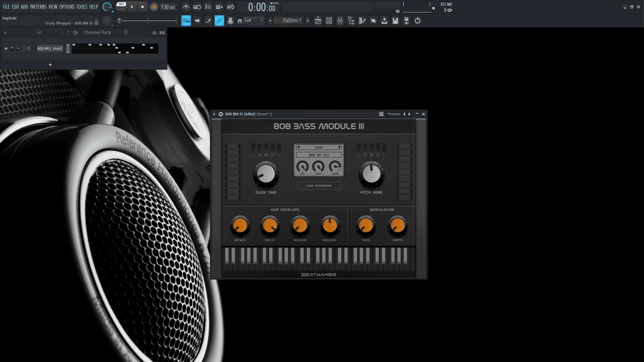The width and height of the screenshot is (644, 362).
Task: Click the 808 BM channel name button
Action: 50,49
